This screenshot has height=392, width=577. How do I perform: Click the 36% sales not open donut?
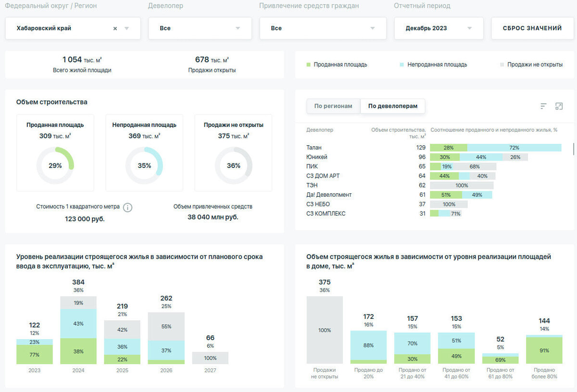tap(233, 165)
